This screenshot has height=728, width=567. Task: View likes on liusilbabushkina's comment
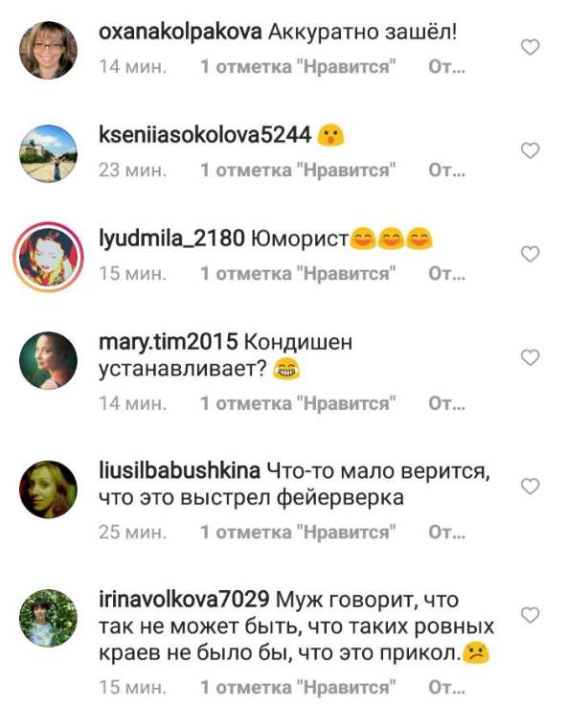[298, 532]
